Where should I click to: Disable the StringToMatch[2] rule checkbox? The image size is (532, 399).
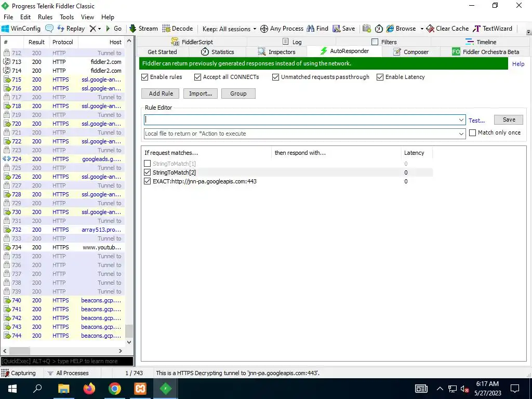click(147, 172)
